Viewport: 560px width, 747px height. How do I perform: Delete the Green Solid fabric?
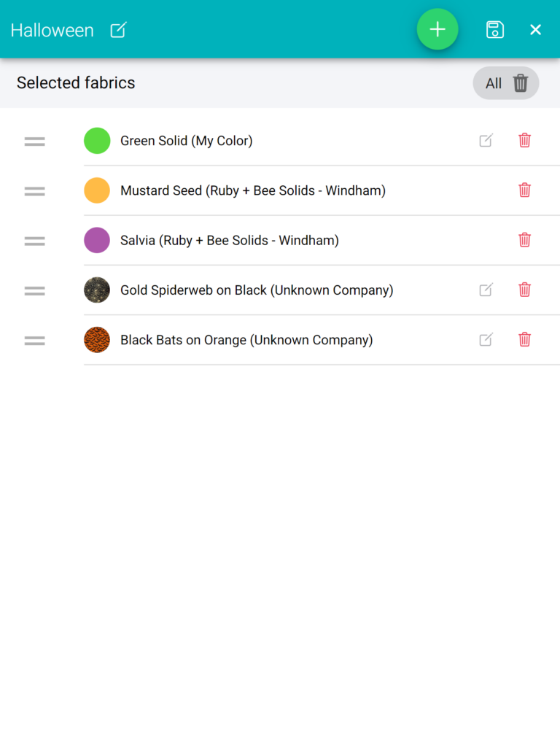point(524,141)
